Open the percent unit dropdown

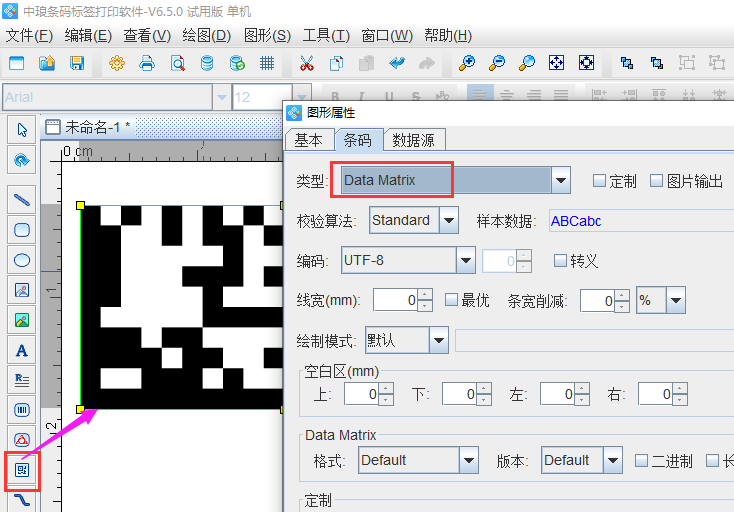pyautogui.click(x=675, y=300)
